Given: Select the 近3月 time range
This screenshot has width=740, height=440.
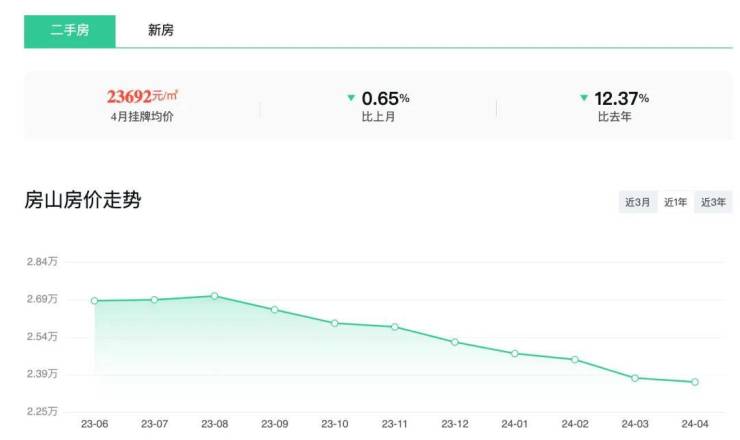Looking at the screenshot, I should click(x=638, y=202).
